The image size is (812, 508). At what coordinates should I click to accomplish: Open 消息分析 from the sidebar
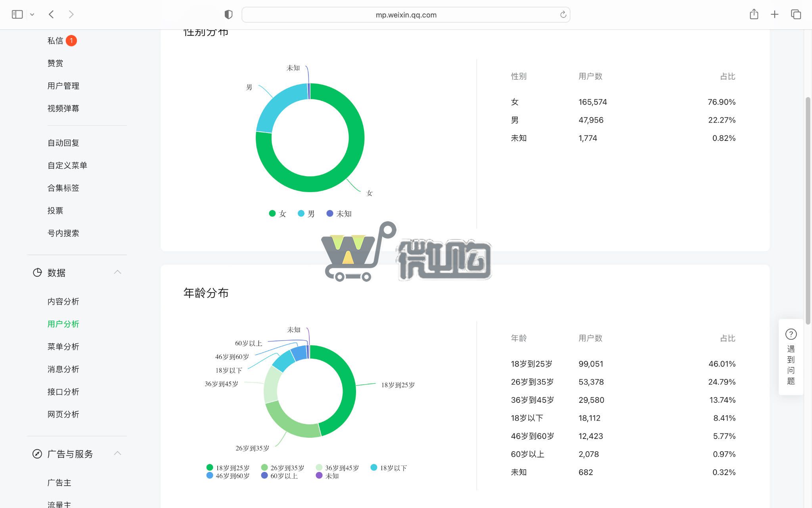tap(63, 369)
